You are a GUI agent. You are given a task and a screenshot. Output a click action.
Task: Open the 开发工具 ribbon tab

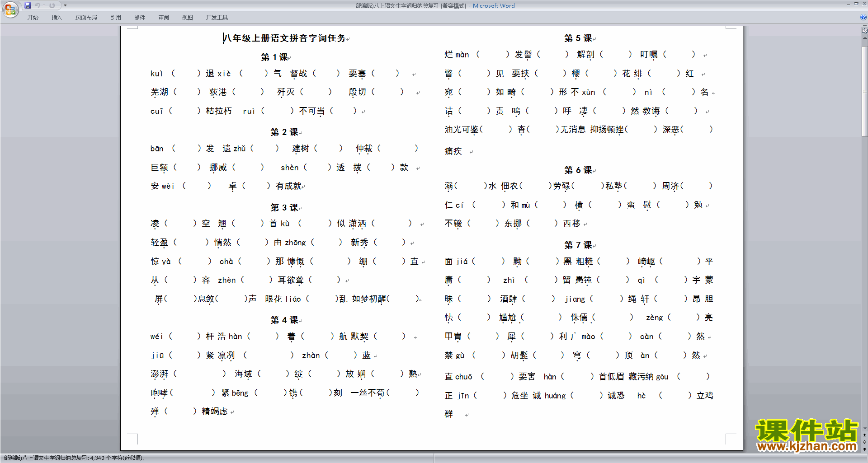[x=217, y=18]
